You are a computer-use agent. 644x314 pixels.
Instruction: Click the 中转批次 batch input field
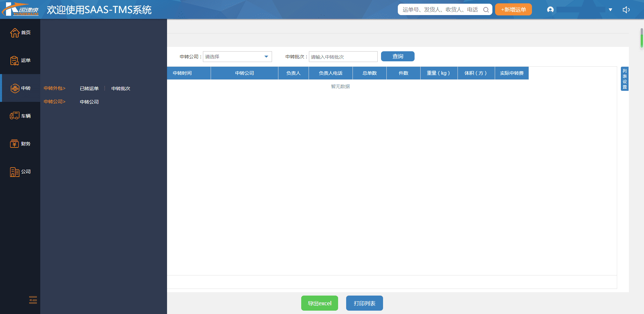[343, 57]
